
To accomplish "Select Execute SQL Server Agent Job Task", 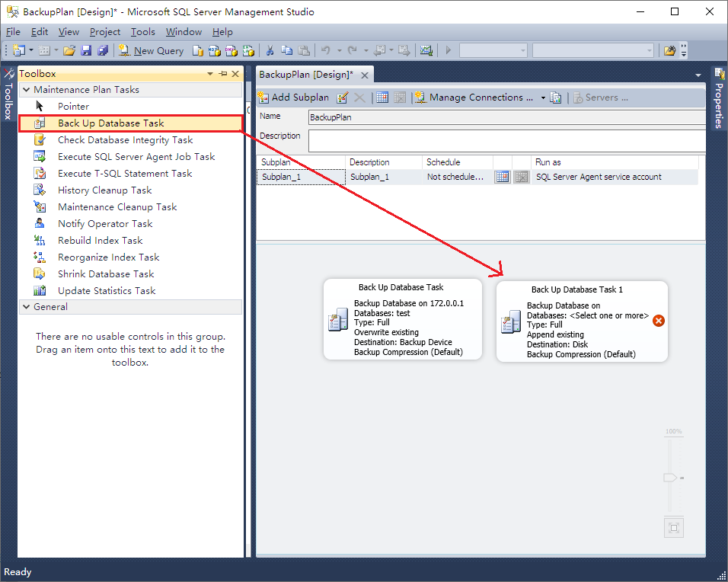I will [x=130, y=156].
